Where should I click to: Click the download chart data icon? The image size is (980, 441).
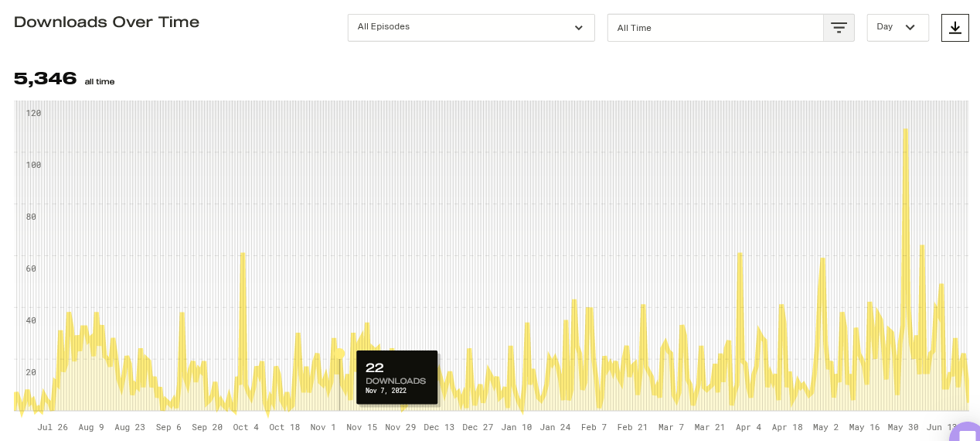click(954, 28)
